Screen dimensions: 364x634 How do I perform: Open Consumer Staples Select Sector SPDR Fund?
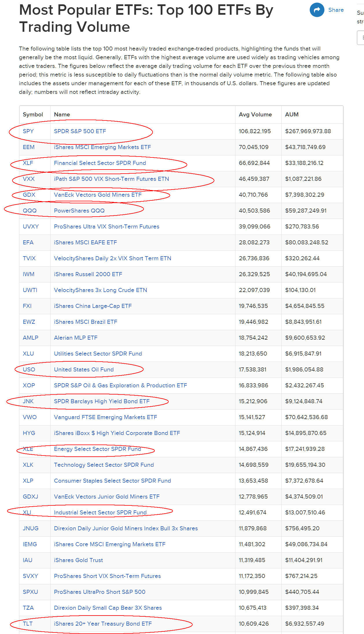(113, 481)
